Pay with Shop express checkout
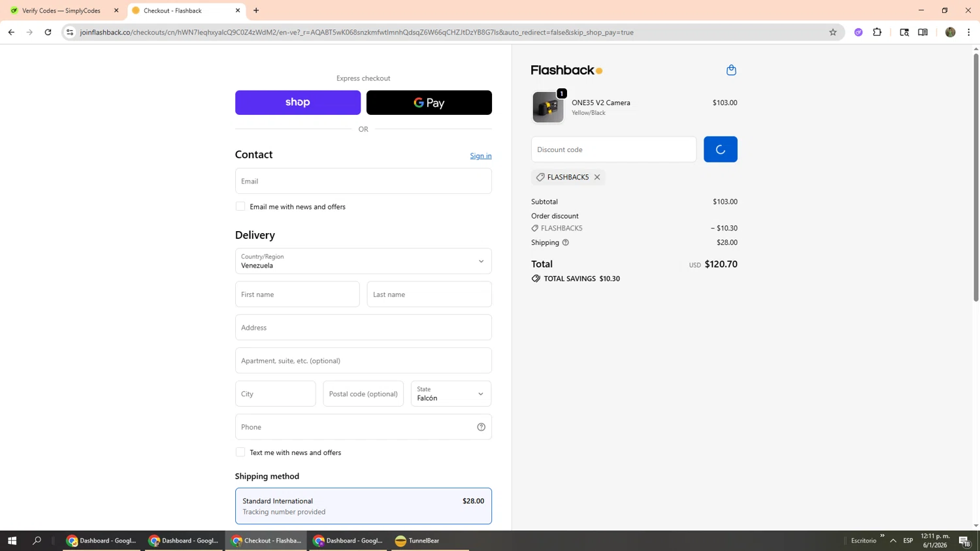 (x=298, y=102)
